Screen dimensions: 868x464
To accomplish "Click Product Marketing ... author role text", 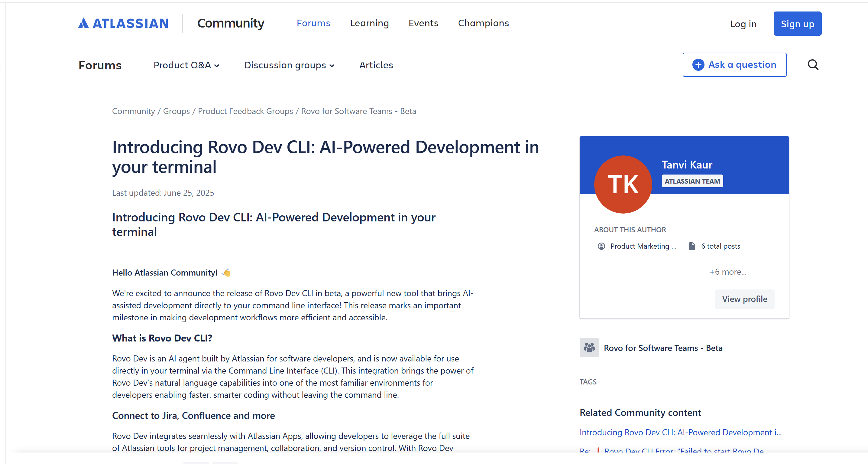I will pos(643,246).
